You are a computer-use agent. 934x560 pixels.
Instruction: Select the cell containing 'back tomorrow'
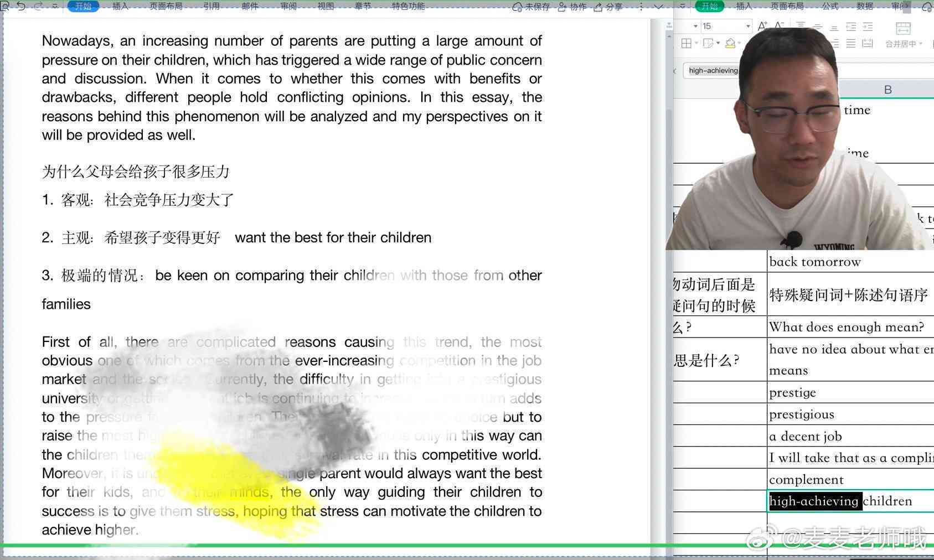pyautogui.click(x=850, y=261)
